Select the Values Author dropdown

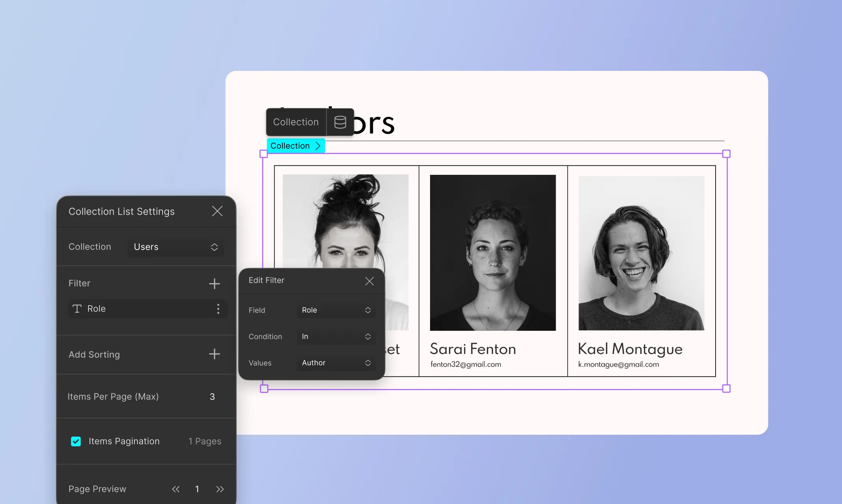(334, 362)
